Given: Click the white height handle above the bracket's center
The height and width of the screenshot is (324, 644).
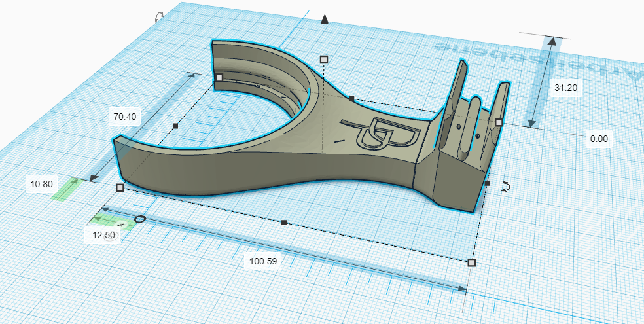Looking at the screenshot, I should [324, 60].
